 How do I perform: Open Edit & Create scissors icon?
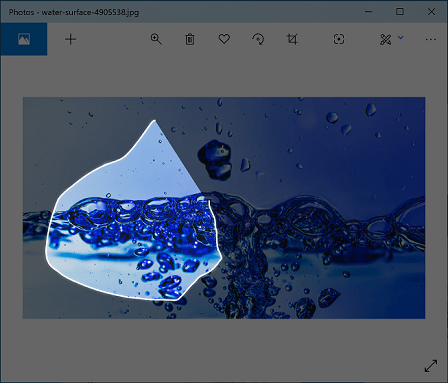click(386, 39)
